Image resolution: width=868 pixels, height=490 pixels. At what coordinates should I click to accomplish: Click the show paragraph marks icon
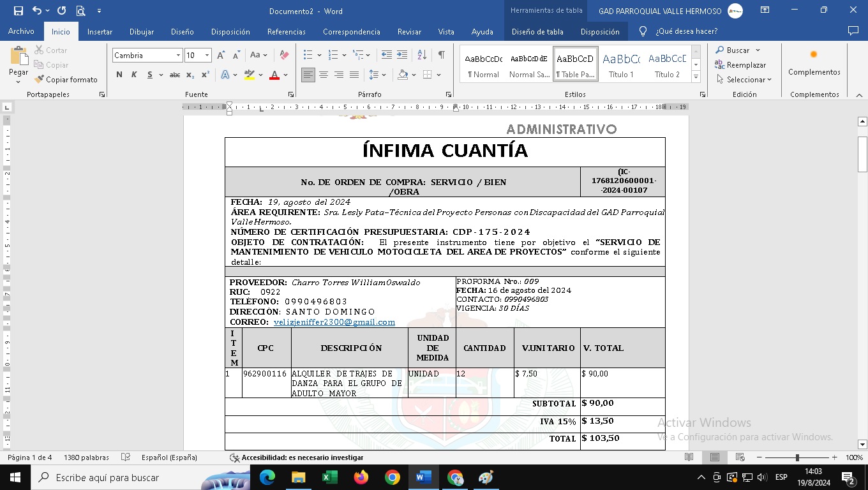point(441,56)
